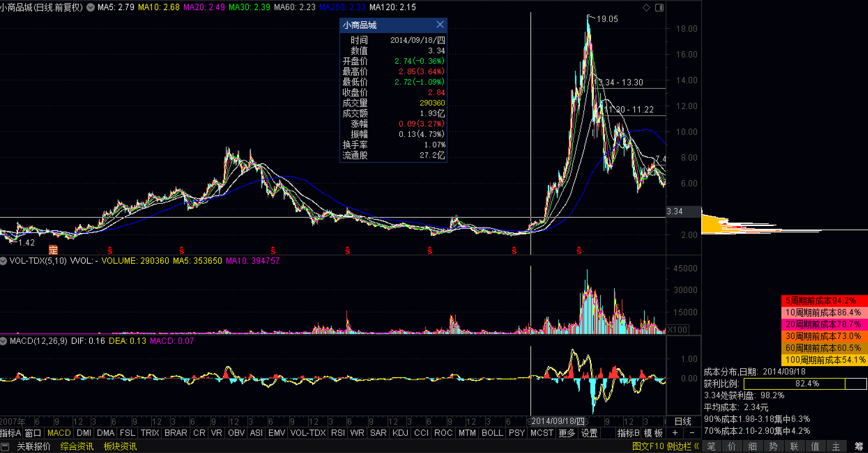
Task: Select the FSL indicator tab
Action: pos(127,433)
